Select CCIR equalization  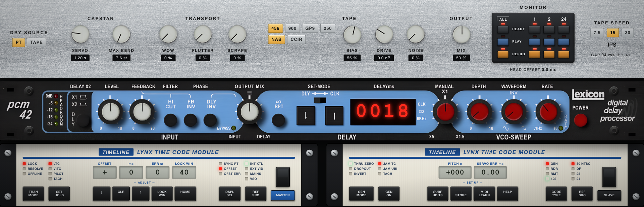(296, 40)
